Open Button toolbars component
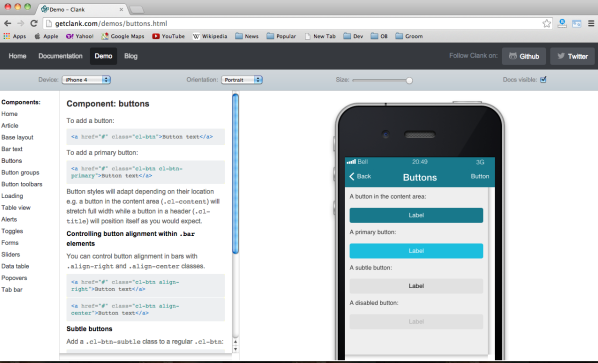Image resolution: width=598 pixels, height=363 pixels. pos(22,184)
